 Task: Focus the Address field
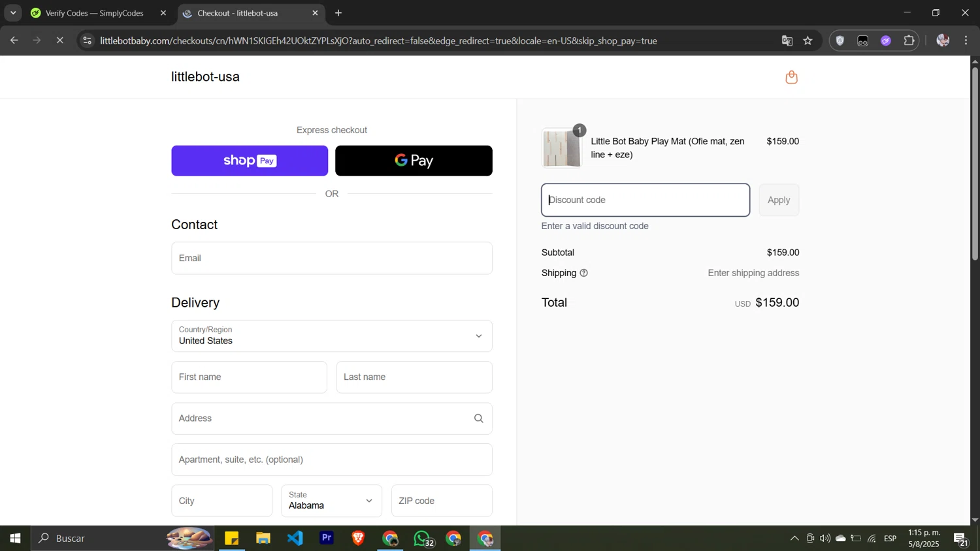tap(332, 418)
